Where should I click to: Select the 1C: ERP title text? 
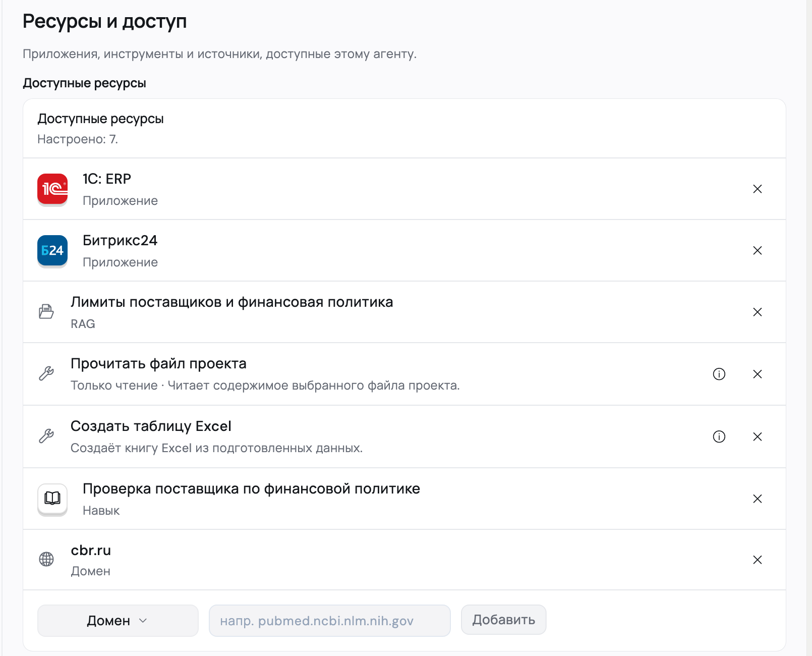click(107, 179)
